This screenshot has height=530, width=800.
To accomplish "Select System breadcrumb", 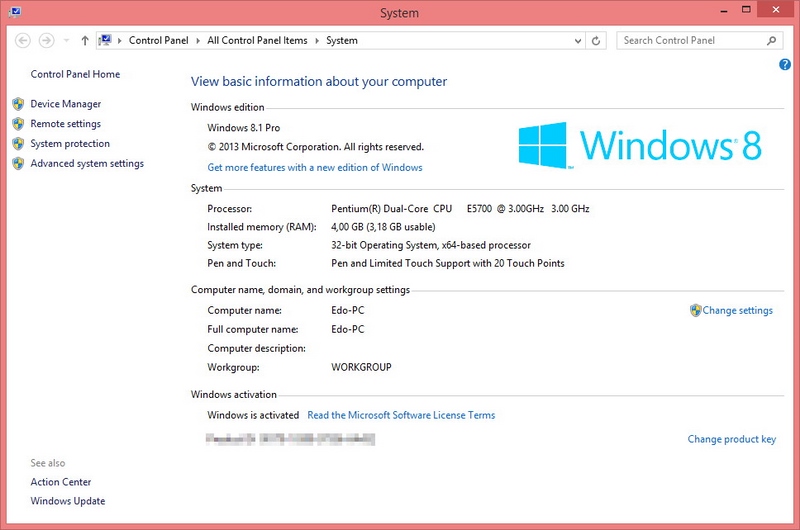I will coord(342,40).
